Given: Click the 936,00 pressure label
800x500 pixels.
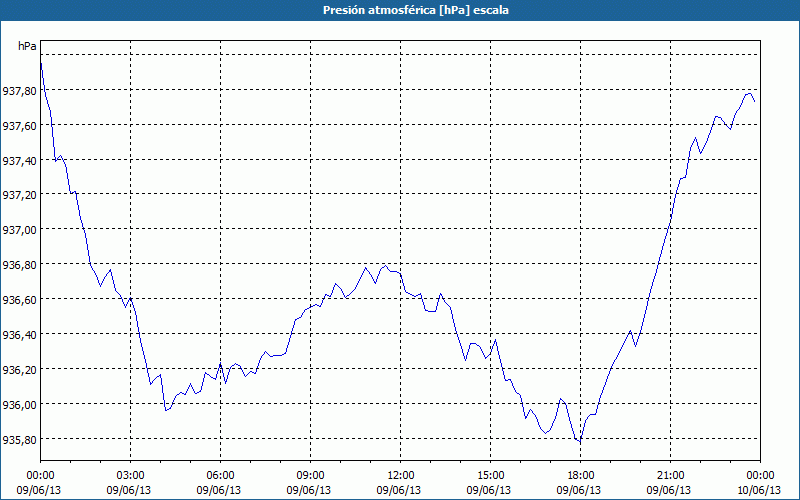Looking at the screenshot, I should 20,405.
